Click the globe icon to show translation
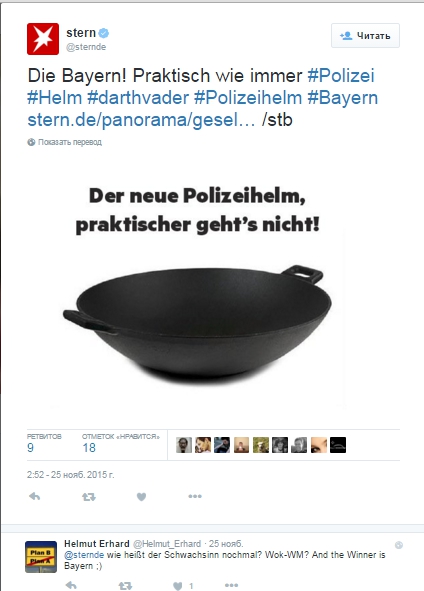The image size is (424, 591). tap(31, 142)
